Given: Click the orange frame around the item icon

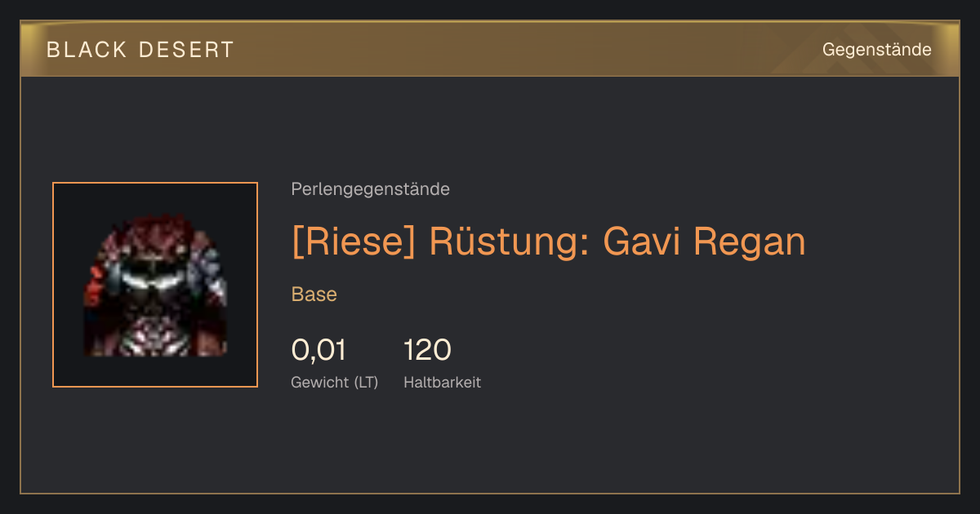Looking at the screenshot, I should point(155,285).
